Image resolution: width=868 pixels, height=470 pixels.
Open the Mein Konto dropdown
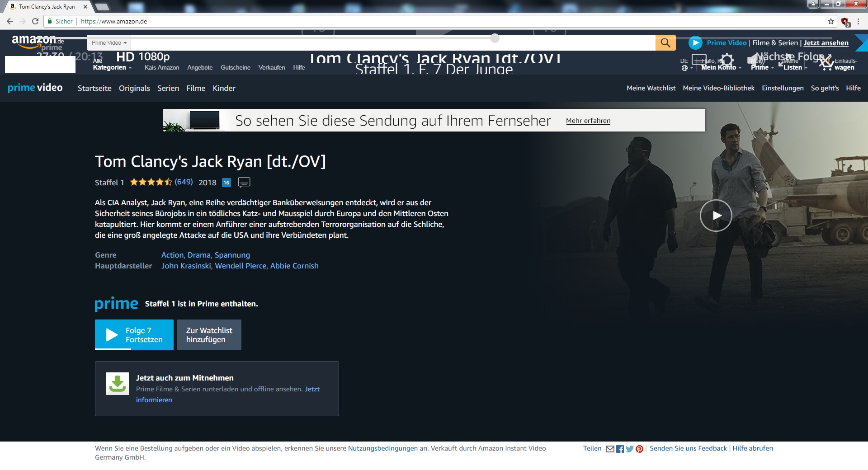(x=721, y=64)
